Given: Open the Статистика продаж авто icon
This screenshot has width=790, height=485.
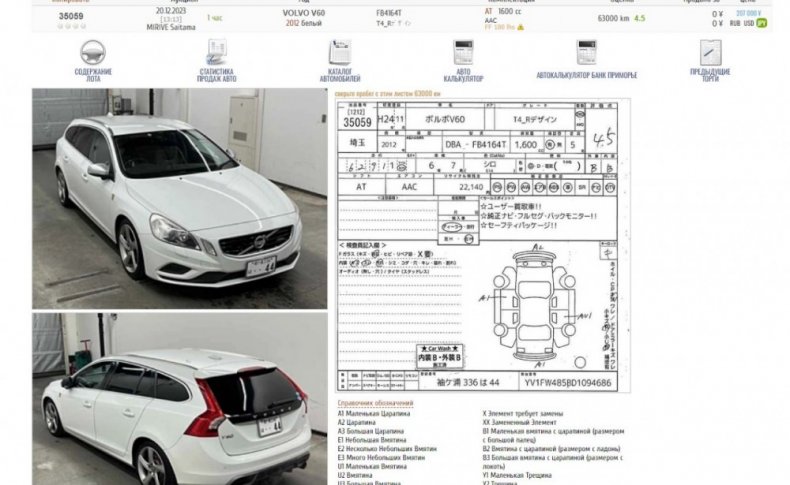Looking at the screenshot, I should pyautogui.click(x=217, y=52).
